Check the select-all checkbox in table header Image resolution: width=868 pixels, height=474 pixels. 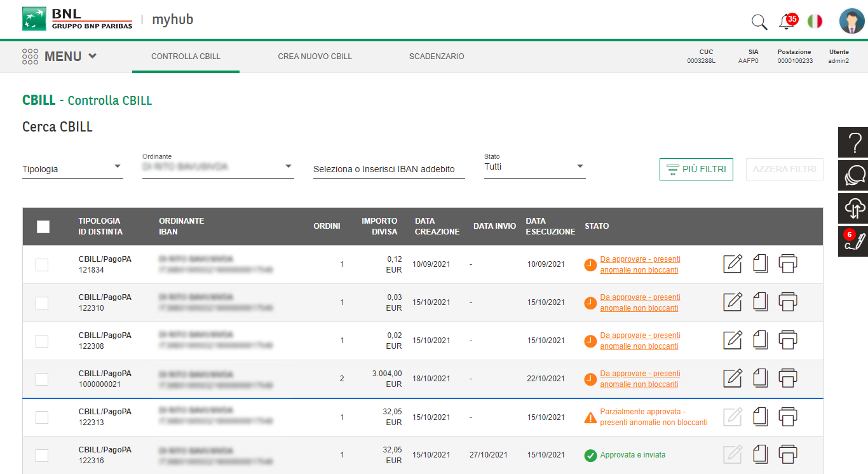(x=43, y=227)
